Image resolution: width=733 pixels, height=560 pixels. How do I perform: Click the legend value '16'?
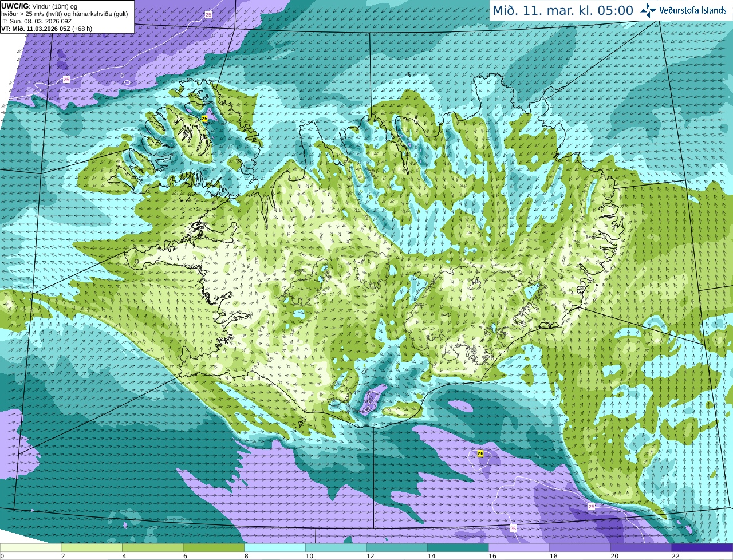tap(492, 556)
